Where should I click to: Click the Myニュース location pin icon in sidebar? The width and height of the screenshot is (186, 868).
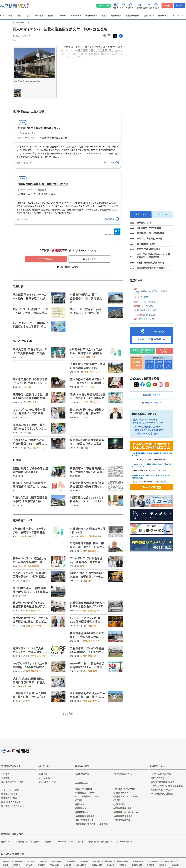point(143,332)
